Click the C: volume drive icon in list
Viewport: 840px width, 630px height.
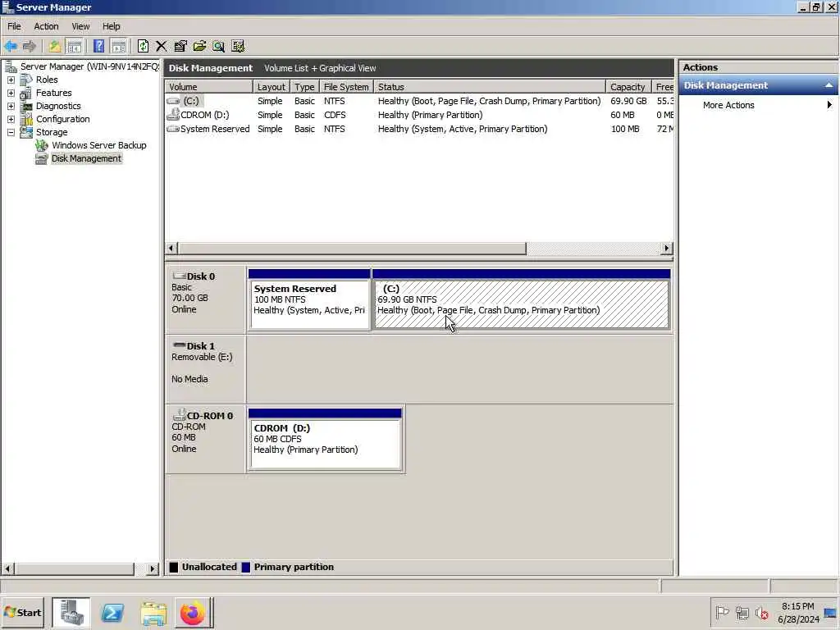click(173, 101)
